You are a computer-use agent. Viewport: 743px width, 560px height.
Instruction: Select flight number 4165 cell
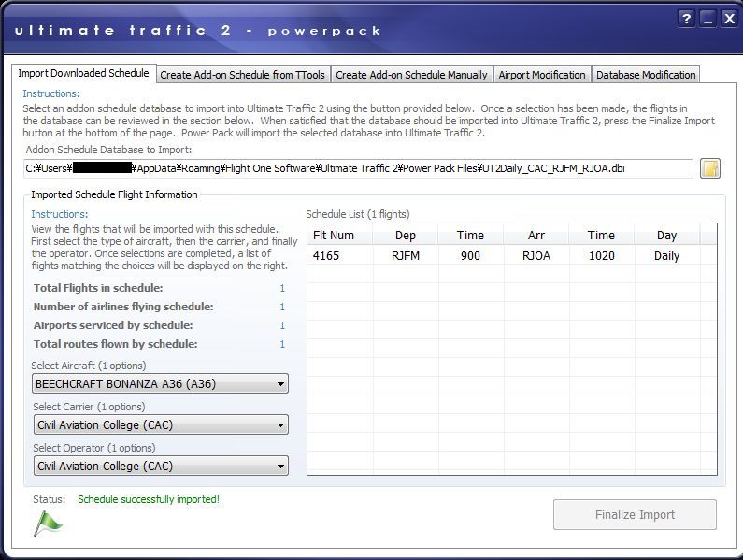coord(340,255)
